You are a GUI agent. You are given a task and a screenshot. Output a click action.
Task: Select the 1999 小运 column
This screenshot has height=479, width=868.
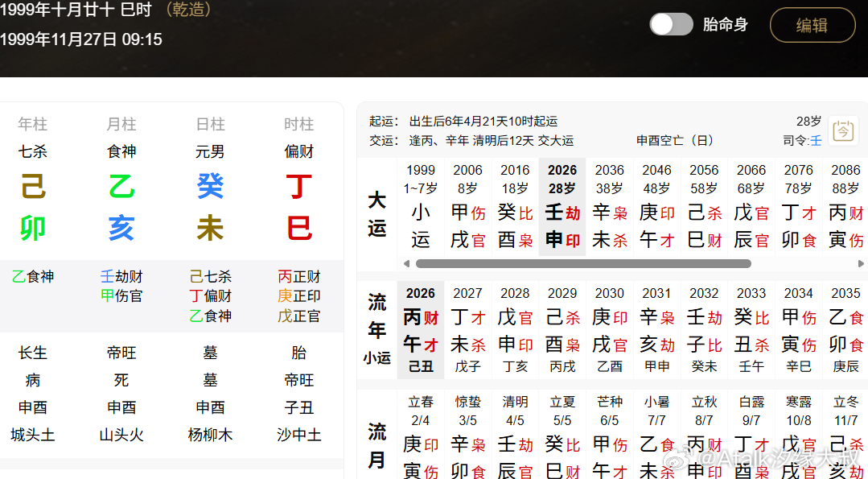click(421, 207)
